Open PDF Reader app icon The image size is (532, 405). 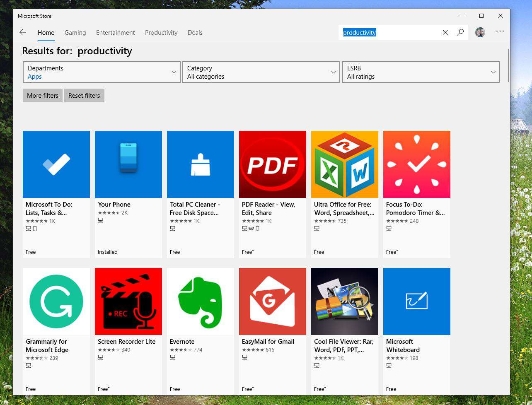272,164
